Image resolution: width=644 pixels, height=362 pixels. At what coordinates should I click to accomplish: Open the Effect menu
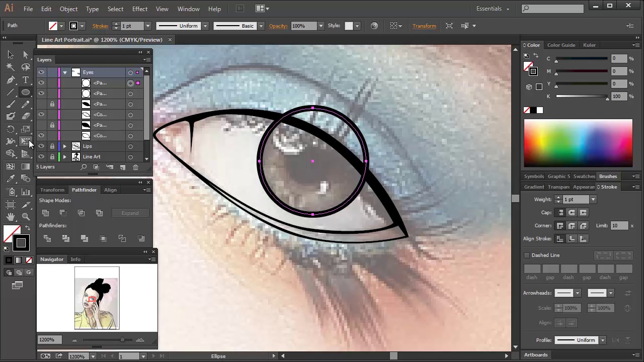tap(140, 9)
